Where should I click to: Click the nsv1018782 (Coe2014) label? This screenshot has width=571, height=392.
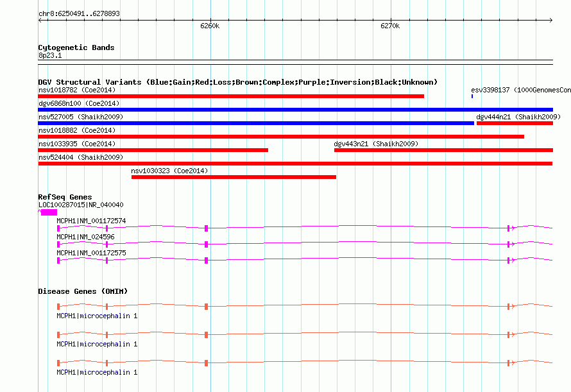pos(77,90)
